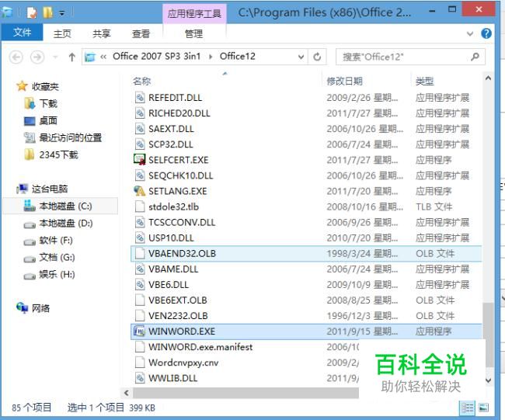Viewport: 505px width, 420px height.
Task: Click the Properties icon in quick access toolbar
Action: click(x=32, y=13)
